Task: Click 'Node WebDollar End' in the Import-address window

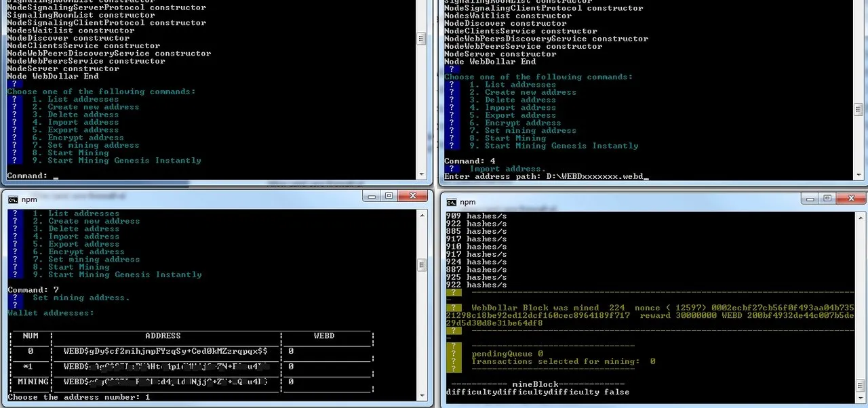Action: 490,62
